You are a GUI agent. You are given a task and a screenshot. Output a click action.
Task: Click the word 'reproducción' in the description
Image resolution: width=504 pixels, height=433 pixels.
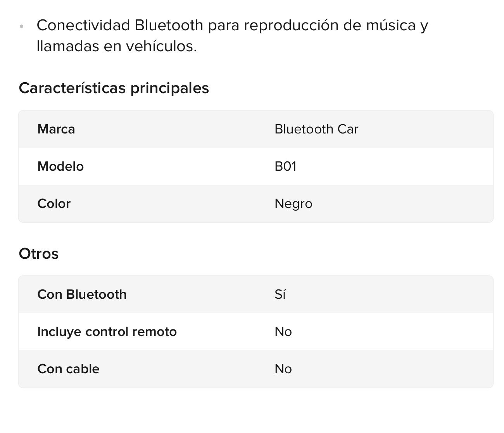[x=292, y=25]
